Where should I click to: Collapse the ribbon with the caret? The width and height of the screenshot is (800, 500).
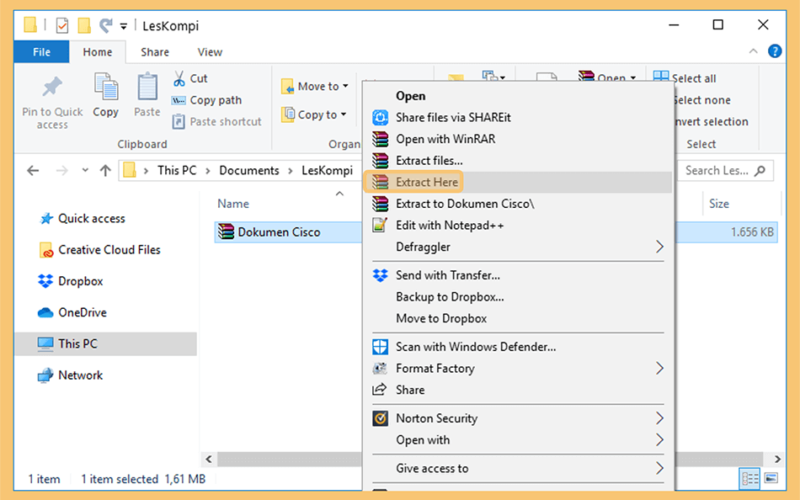click(753, 51)
